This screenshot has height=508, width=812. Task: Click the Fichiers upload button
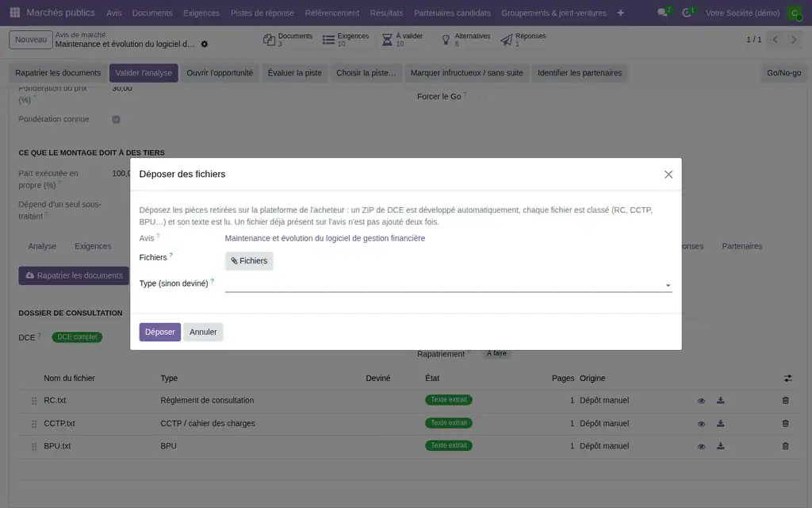tap(249, 260)
